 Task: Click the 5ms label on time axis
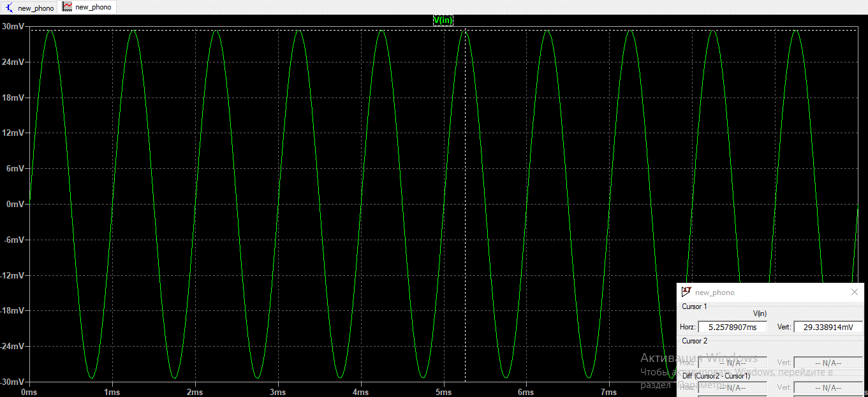(444, 392)
